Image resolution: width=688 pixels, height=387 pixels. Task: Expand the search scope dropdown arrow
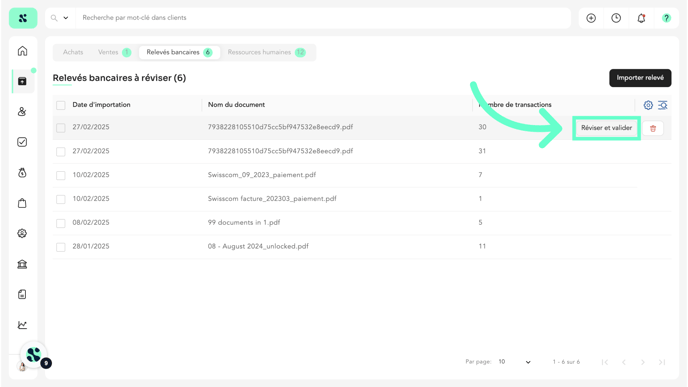[66, 18]
